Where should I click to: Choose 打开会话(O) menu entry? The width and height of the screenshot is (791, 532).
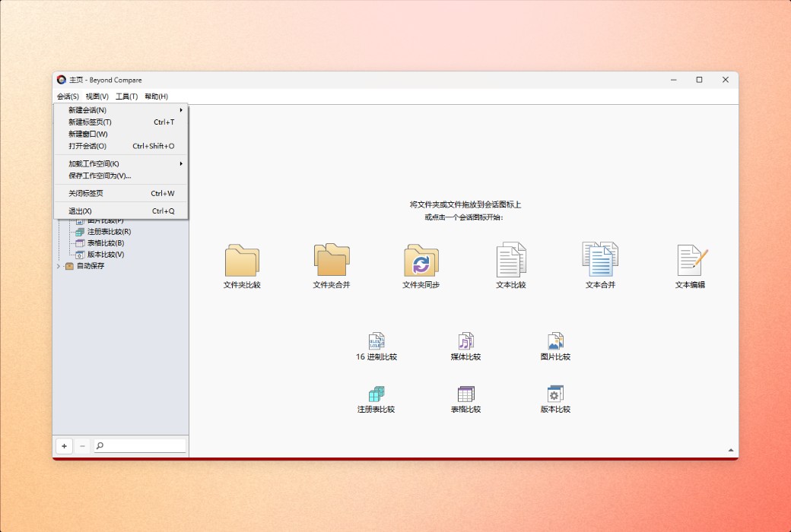[x=121, y=146]
